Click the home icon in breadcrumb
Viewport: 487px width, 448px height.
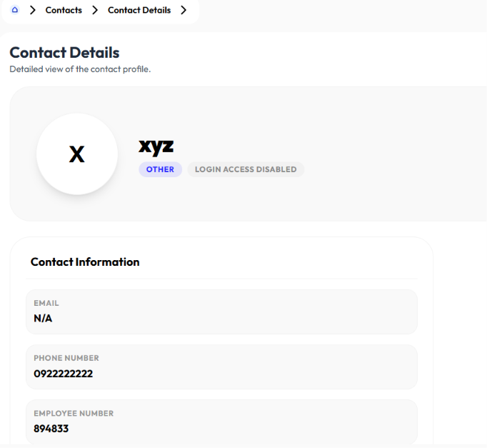point(14,10)
